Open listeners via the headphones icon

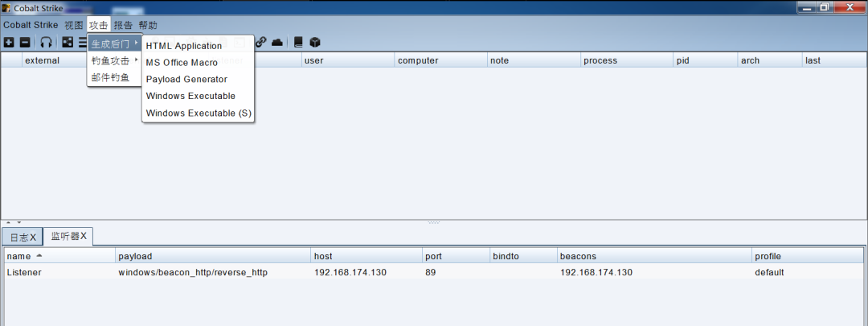(x=46, y=42)
